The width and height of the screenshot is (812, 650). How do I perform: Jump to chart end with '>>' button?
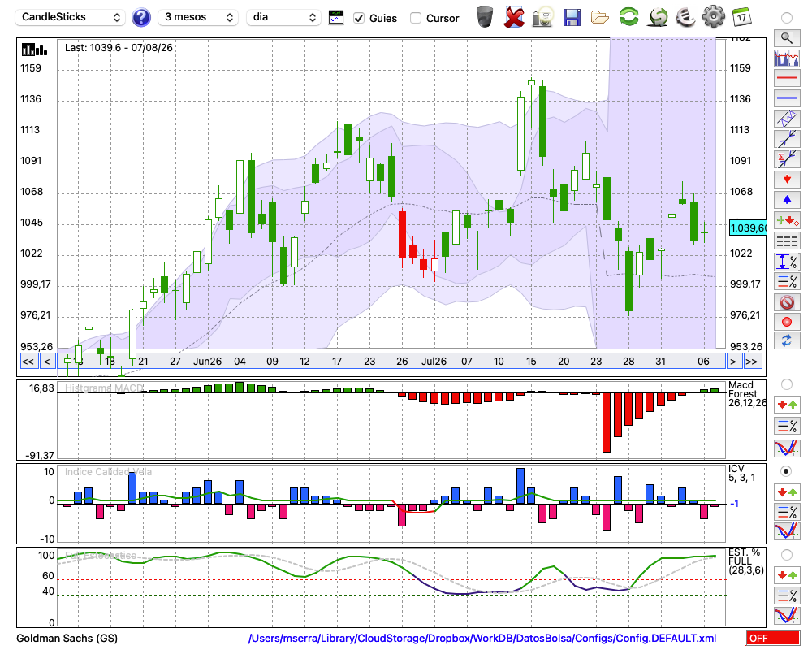tap(753, 362)
